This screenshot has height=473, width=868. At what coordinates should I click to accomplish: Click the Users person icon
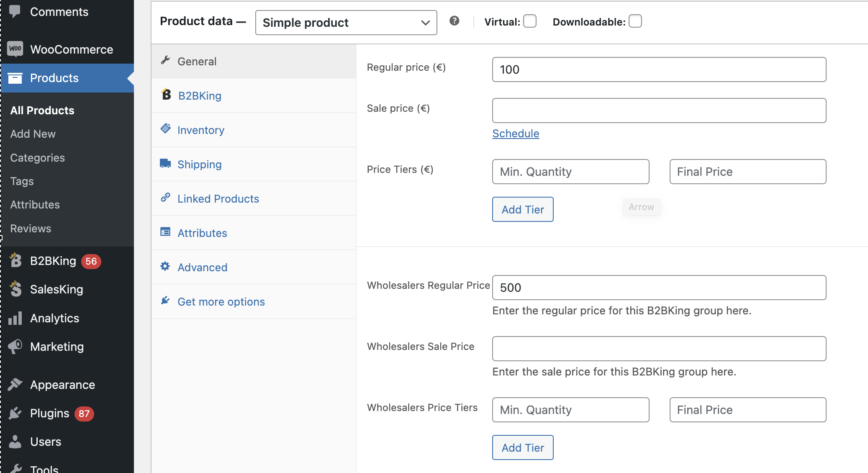pos(15,442)
